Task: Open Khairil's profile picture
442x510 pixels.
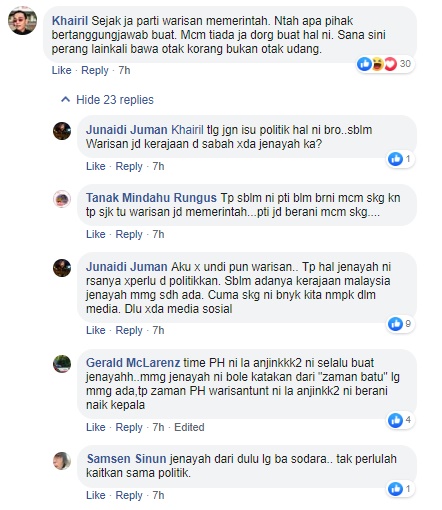Action: coord(22,21)
